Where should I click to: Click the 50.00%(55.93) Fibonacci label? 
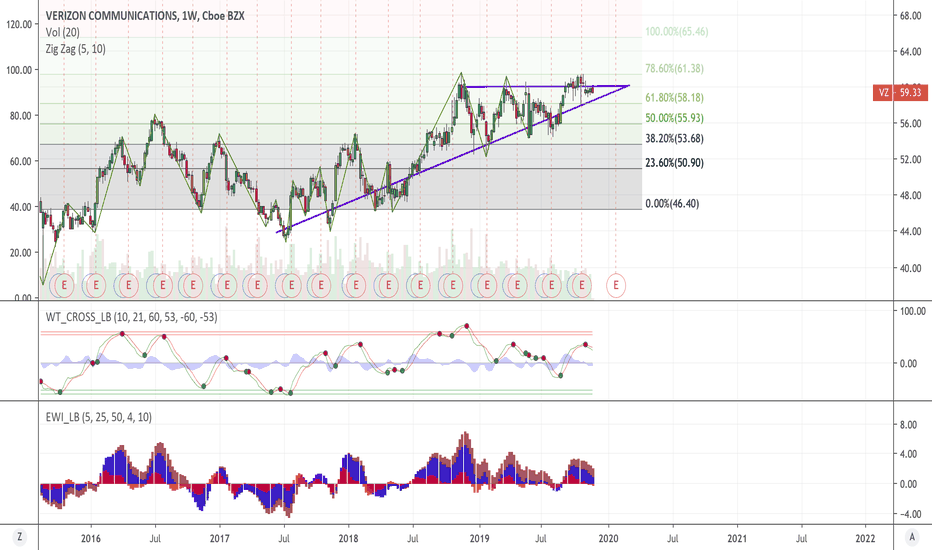[x=675, y=118]
